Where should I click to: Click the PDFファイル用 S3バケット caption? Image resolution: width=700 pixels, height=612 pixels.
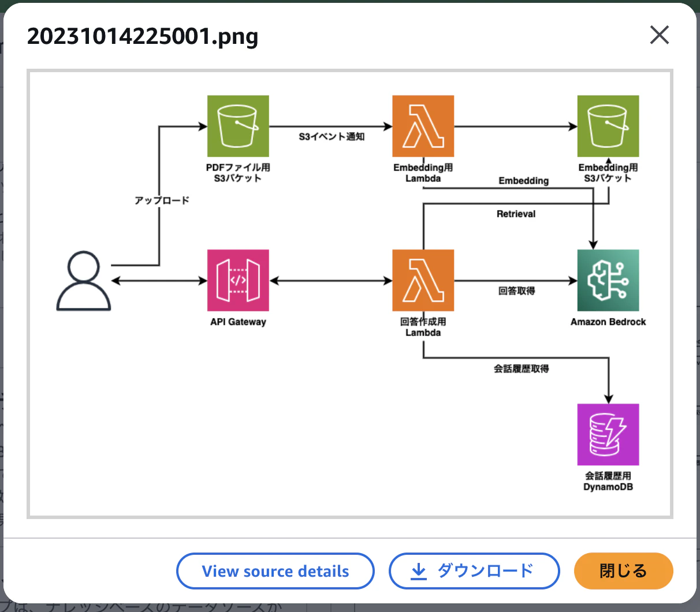point(238,173)
